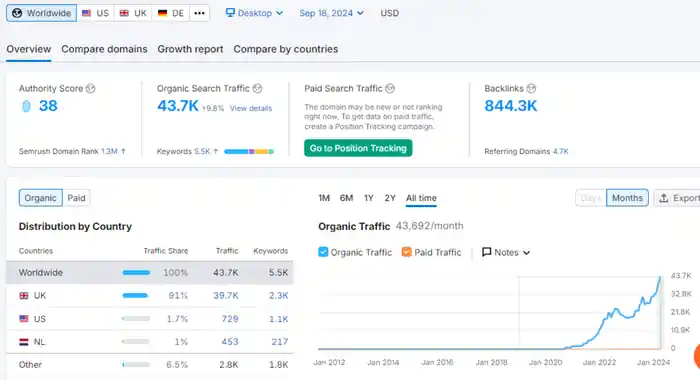
Task: Click the Organic Search Traffic info icon
Action: [x=257, y=88]
